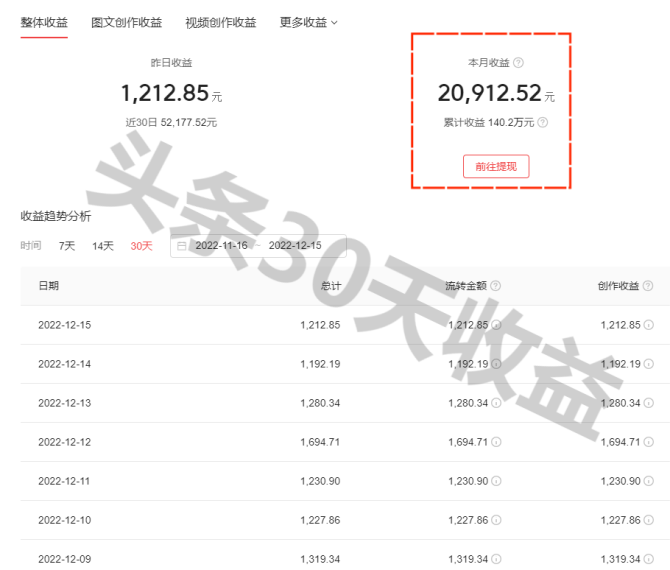
Task: Select date cell 2022-12-11
Action: [65, 481]
